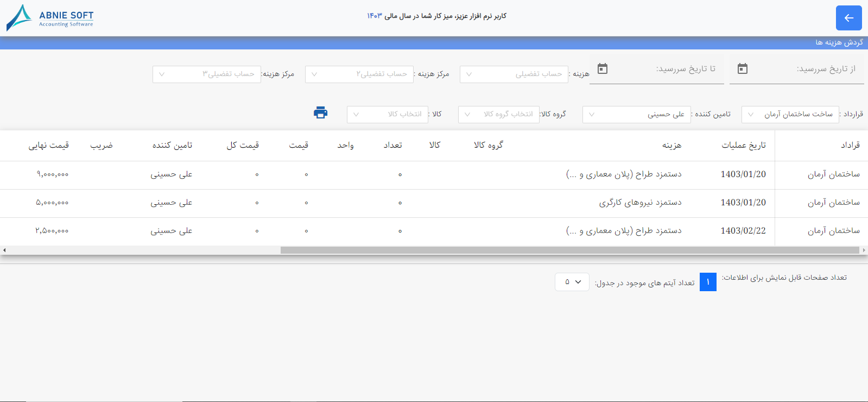Open calendar for 'تا تاریخ سررسید' date
This screenshot has height=402, width=868.
tap(603, 68)
